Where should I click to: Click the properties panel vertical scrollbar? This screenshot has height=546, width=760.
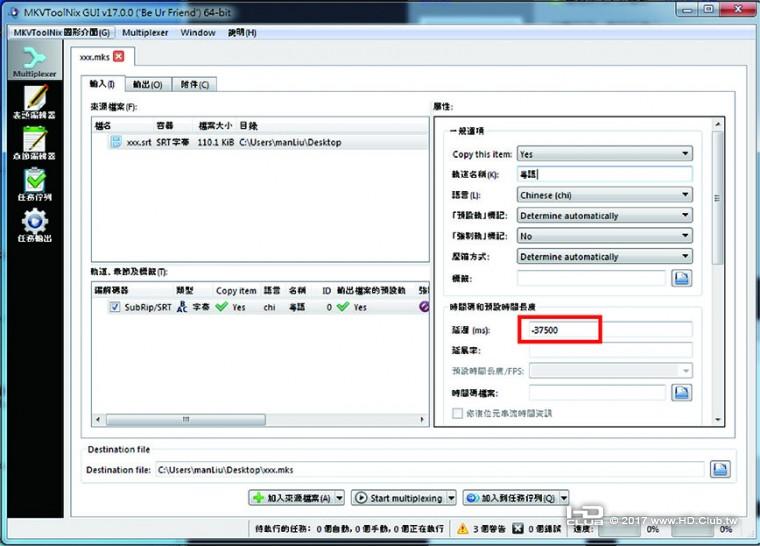point(717,198)
